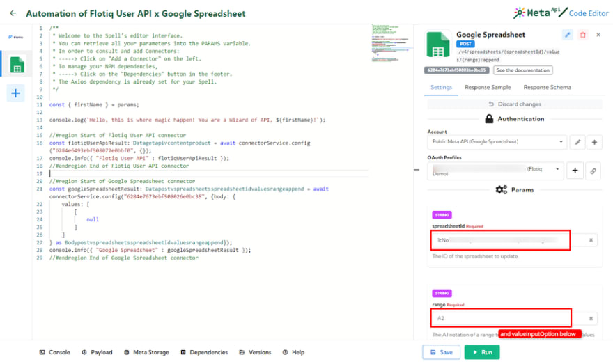Collapse the side panel with the divider handle
613x364 pixels.
pyautogui.click(x=417, y=170)
